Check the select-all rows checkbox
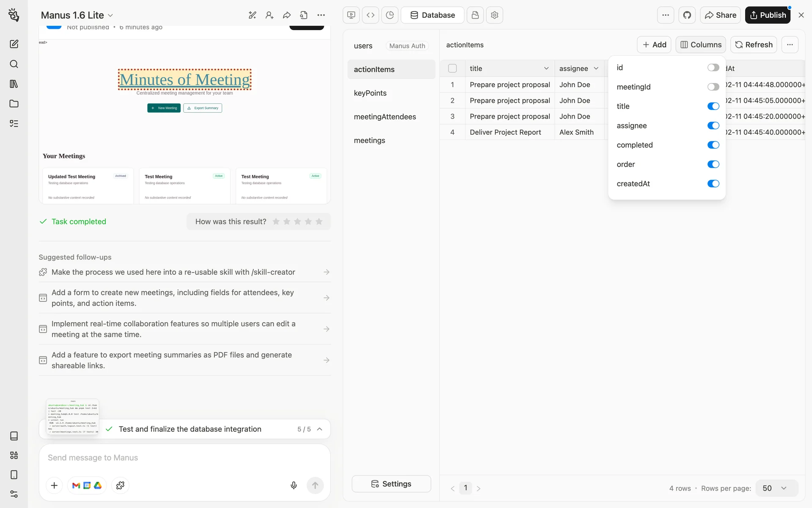Viewport: 812px width, 508px height. [x=453, y=68]
